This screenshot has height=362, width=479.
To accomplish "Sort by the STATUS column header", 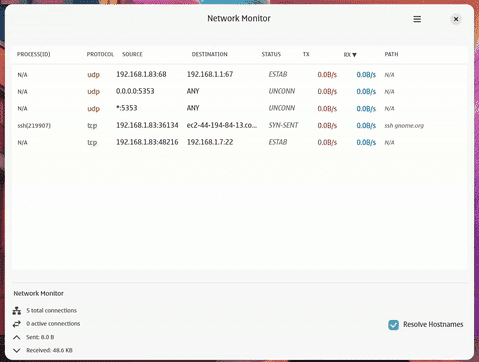I will point(271,54).
